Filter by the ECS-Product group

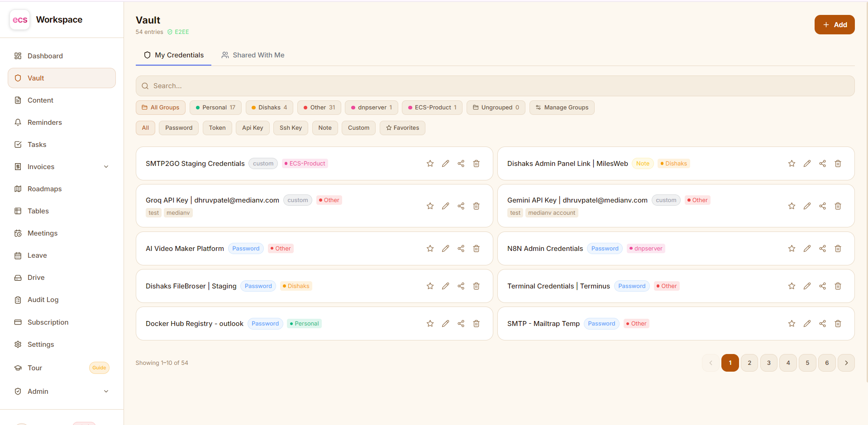432,108
